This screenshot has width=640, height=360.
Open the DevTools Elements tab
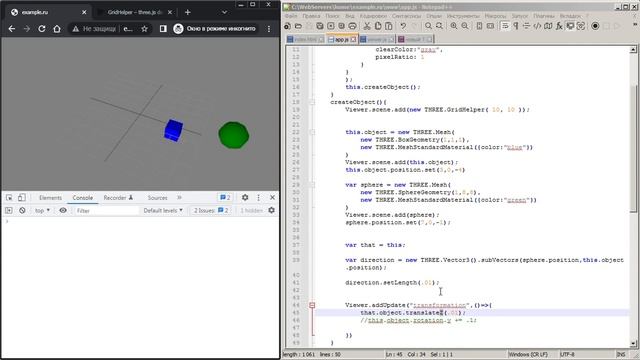pyautogui.click(x=50, y=198)
